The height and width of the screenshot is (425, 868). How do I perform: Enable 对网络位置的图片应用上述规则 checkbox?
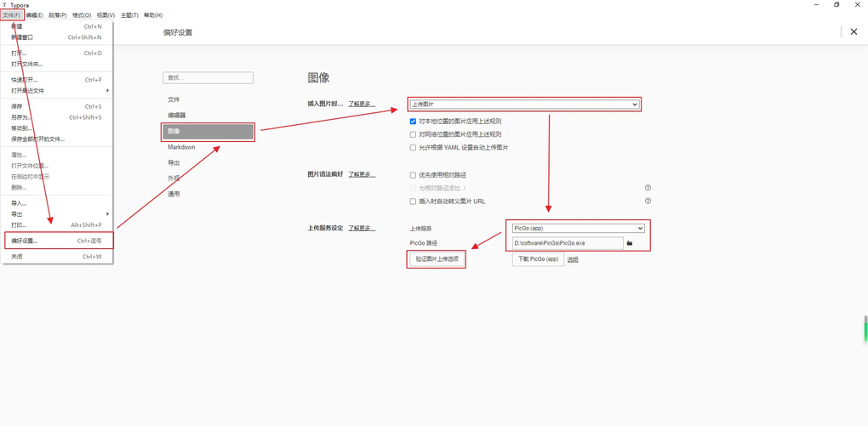point(413,134)
